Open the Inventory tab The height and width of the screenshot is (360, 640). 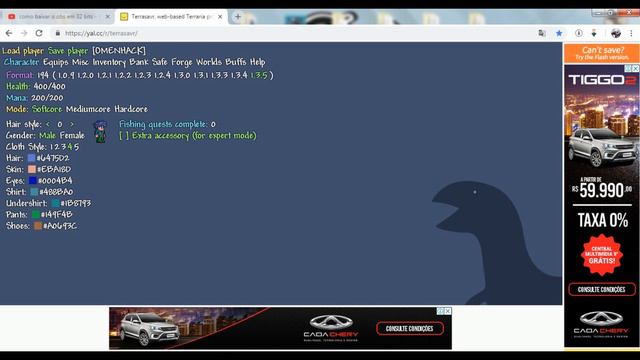tap(109, 62)
